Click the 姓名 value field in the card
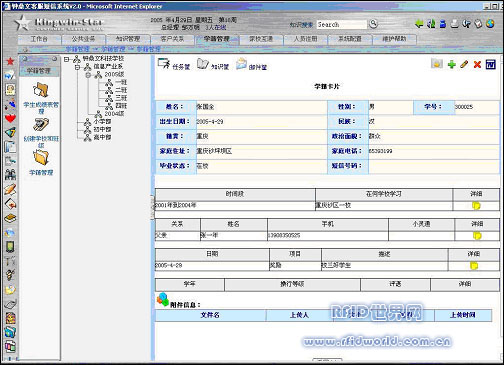This screenshot has height=365, width=504. 262,107
